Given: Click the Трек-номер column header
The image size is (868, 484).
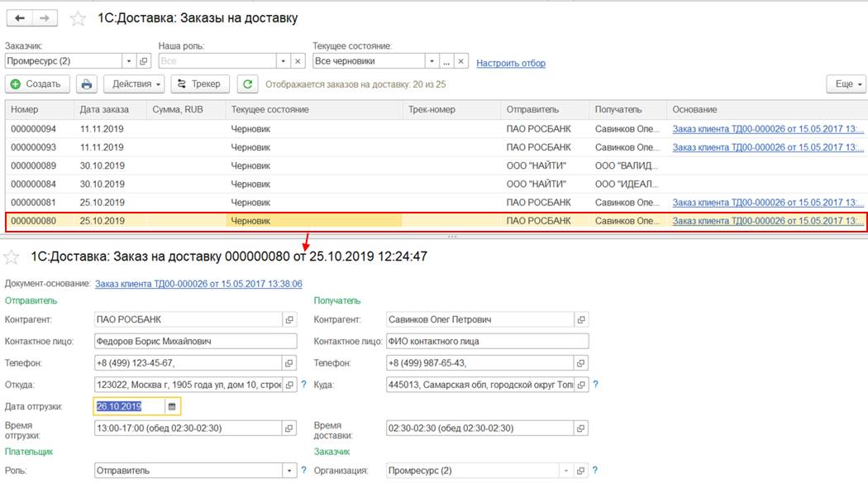Looking at the screenshot, I should [451, 110].
